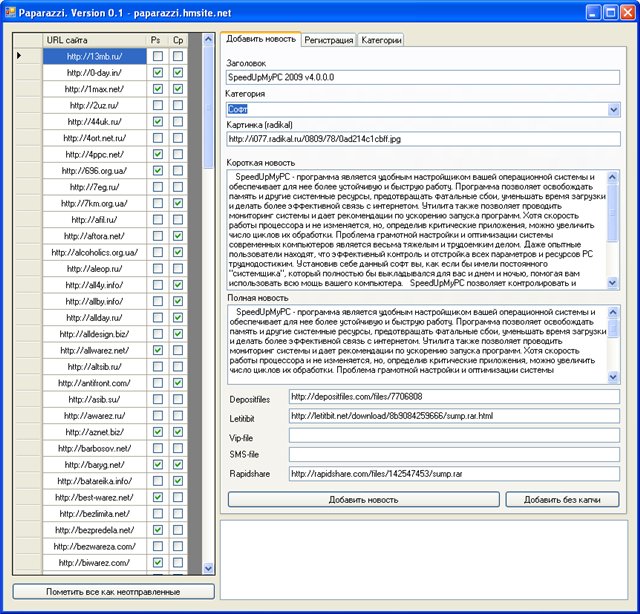Toggle the Cp checkbox for http://7km.org.ua/
The height and width of the screenshot is (614, 640).
click(x=178, y=203)
